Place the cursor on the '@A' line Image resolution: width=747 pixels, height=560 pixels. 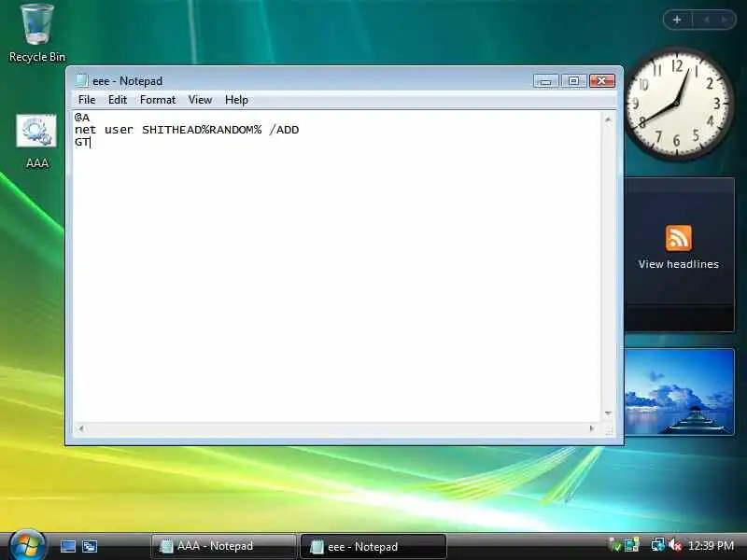82,118
